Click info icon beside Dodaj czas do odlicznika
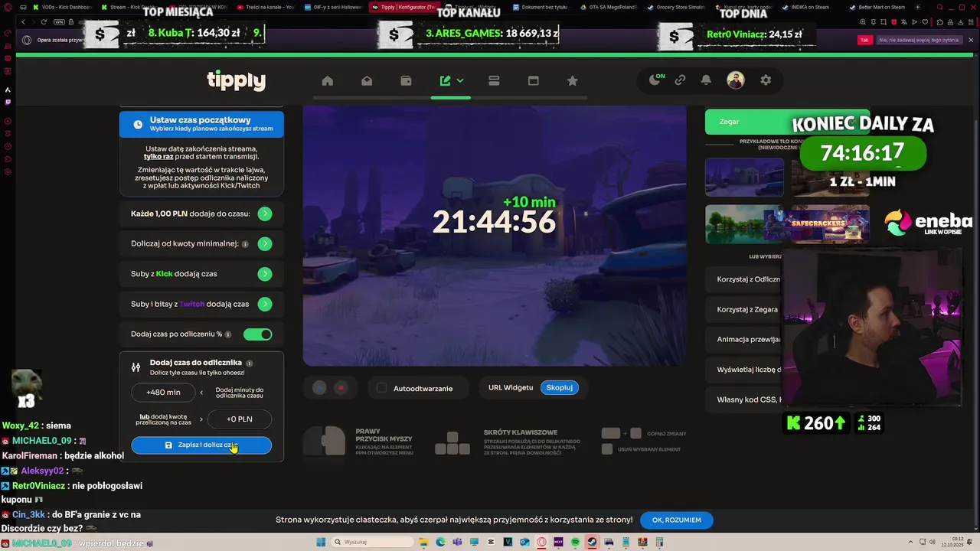The height and width of the screenshot is (551, 980). (250, 363)
